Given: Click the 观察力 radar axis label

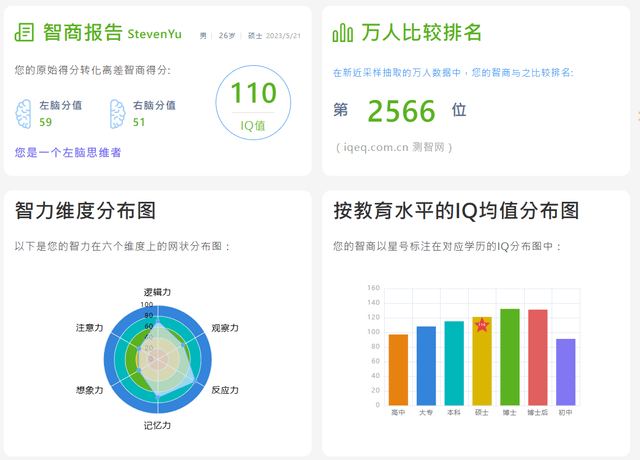Looking at the screenshot, I should pyautogui.click(x=225, y=328).
